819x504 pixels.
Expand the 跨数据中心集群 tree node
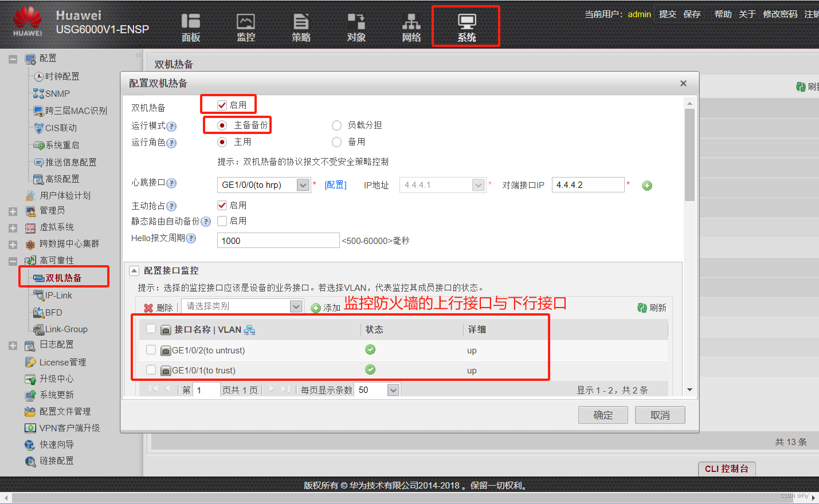point(13,245)
